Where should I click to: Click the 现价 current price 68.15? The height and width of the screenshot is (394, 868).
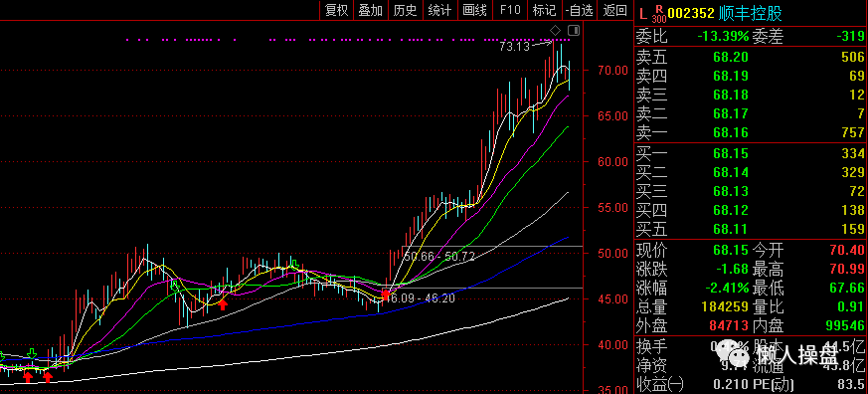pos(731,250)
